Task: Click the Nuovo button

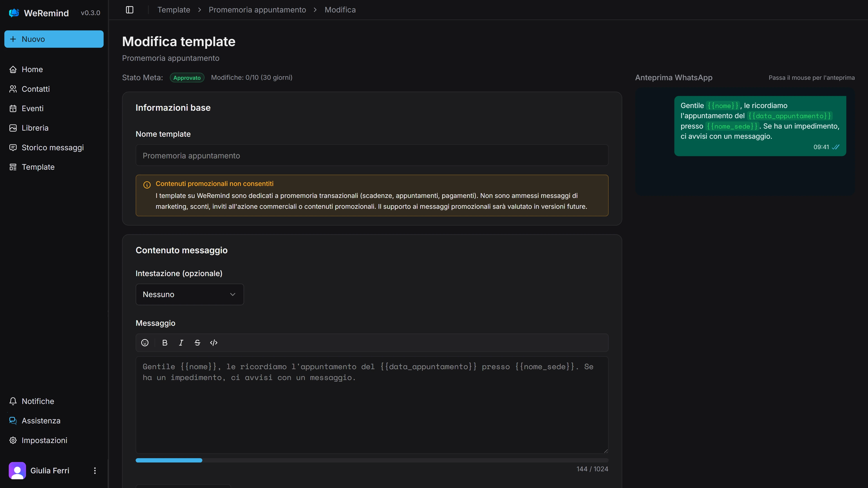Action: pos(54,39)
